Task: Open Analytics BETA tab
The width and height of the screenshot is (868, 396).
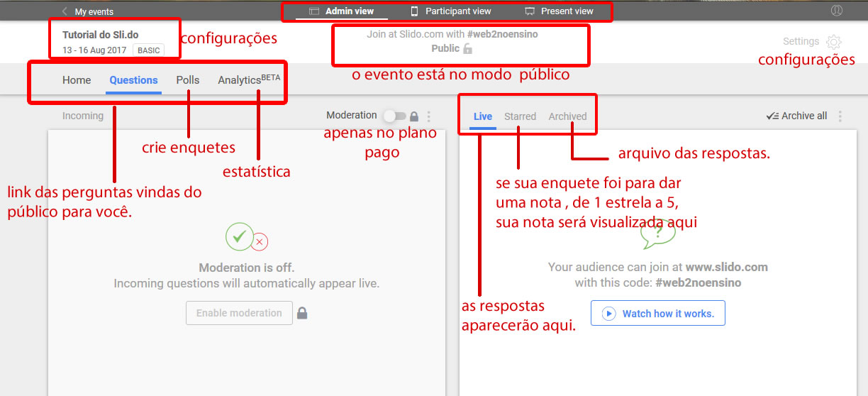Action: pos(249,79)
